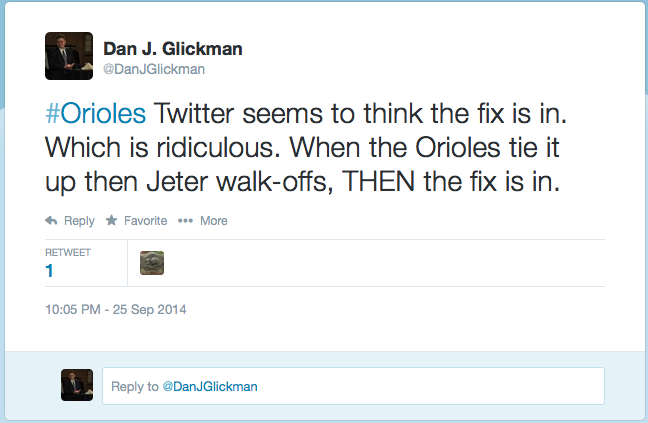This screenshot has width=648, height=423.
Task: Click the three-dot More icon
Action: tap(185, 221)
